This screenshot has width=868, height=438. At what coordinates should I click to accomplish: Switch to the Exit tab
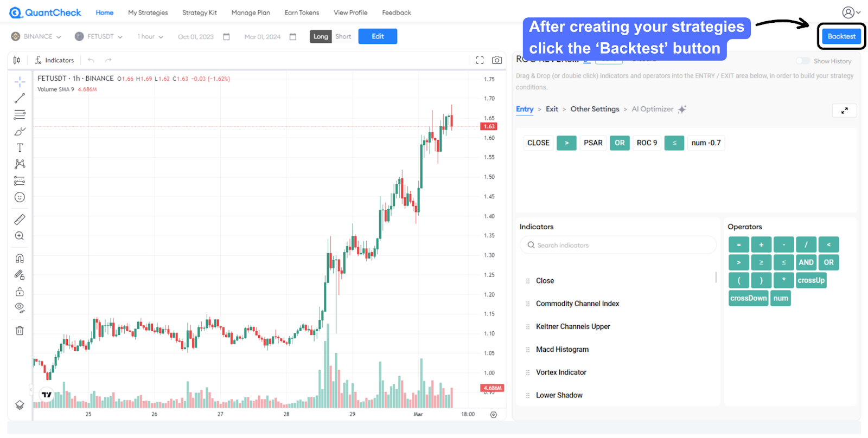552,109
